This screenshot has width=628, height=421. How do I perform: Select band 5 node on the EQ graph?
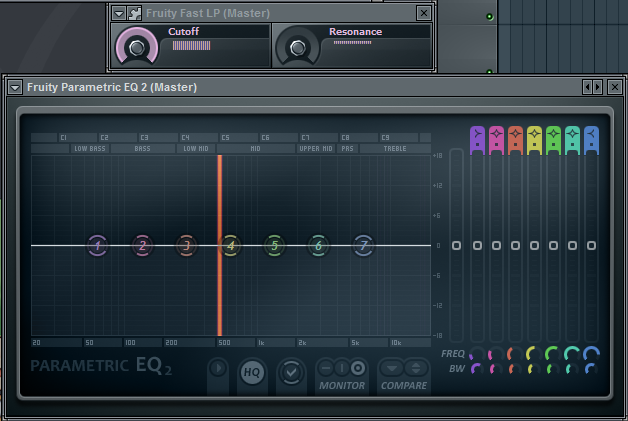tap(274, 245)
